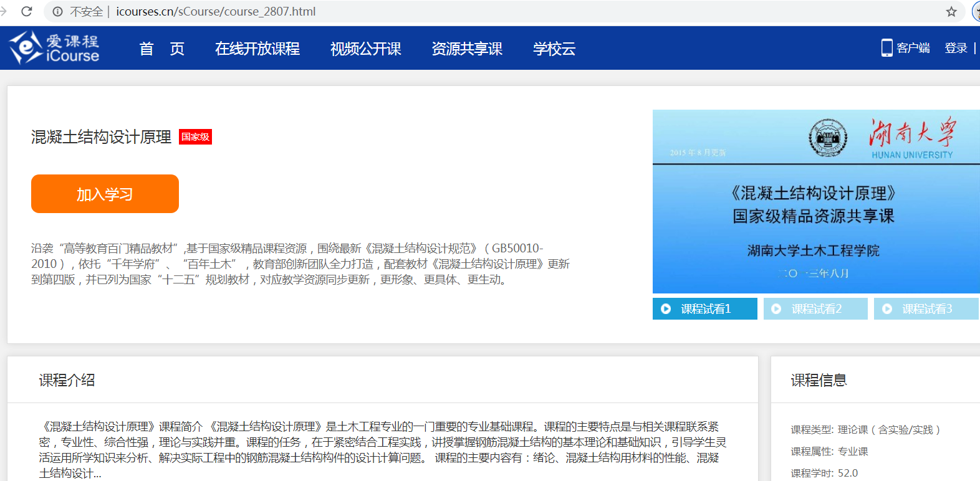Go to 视频公开课 section
The height and width of the screenshot is (481, 980).
click(365, 49)
